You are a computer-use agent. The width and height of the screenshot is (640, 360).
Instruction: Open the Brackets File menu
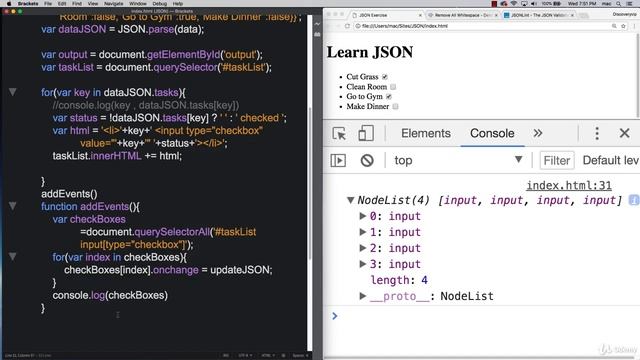[x=48, y=3]
